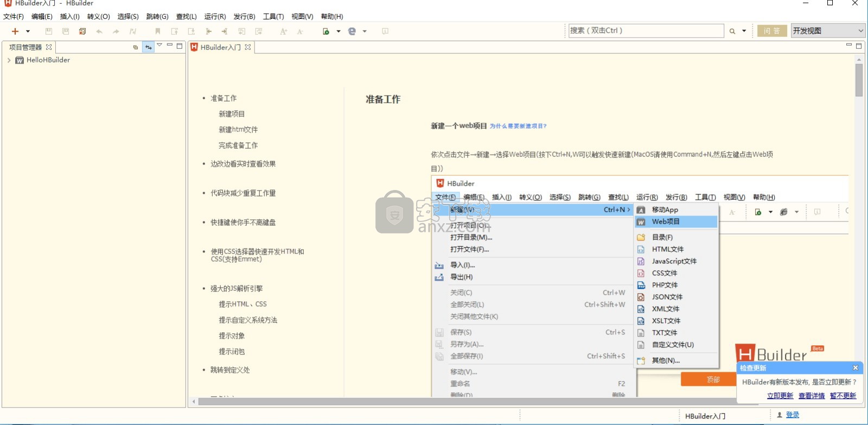Minimize the editor area
The height and width of the screenshot is (425, 868).
tap(849, 45)
